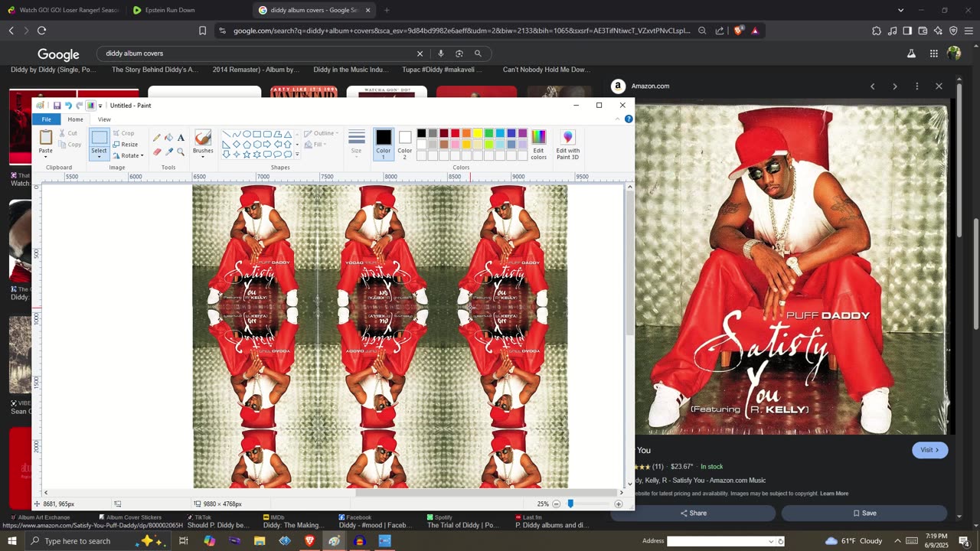The height and width of the screenshot is (551, 980).
Task: Click the Visit button in image panel
Action: (930, 450)
